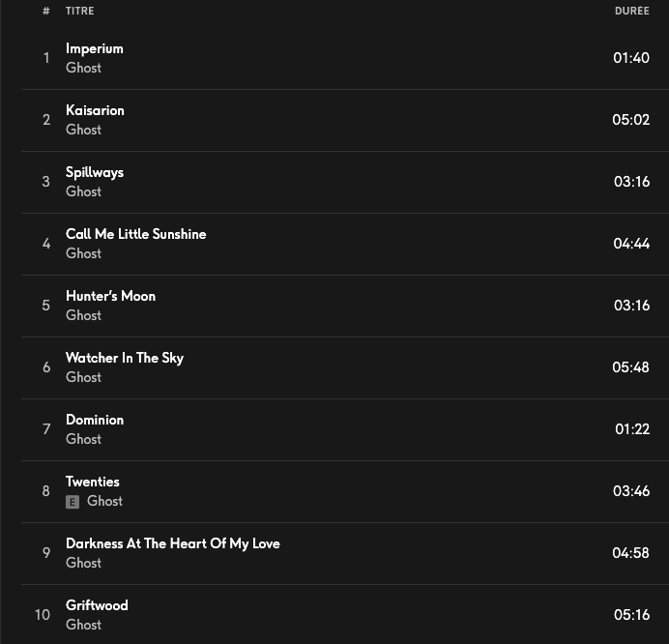
Task: Click the Twenties song title
Action: [x=93, y=482]
